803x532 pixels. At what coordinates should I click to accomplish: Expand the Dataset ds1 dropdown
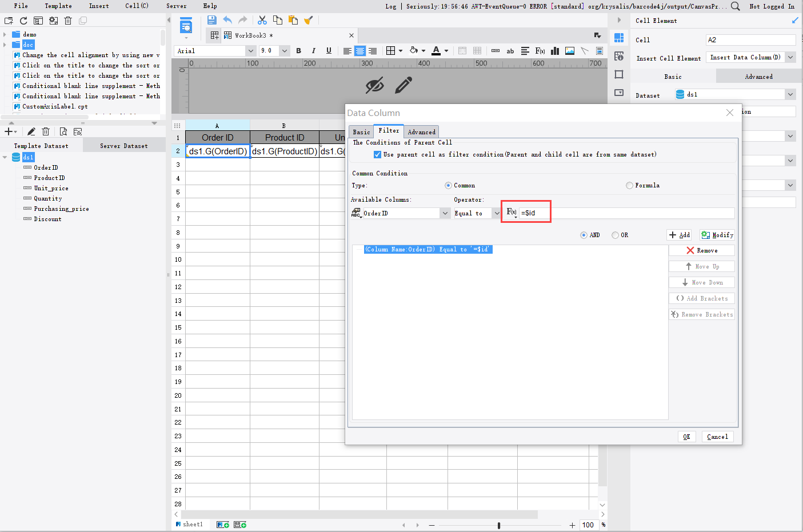(x=789, y=95)
